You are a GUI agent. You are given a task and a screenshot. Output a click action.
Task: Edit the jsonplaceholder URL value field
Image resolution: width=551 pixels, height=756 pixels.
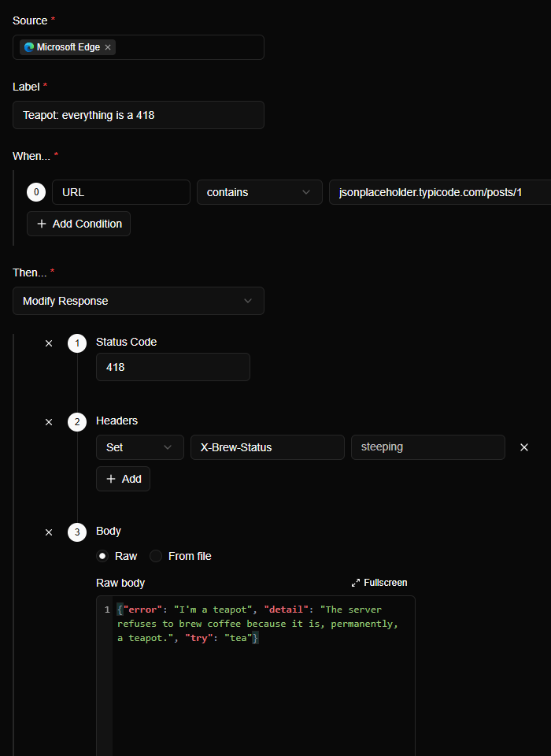point(440,192)
